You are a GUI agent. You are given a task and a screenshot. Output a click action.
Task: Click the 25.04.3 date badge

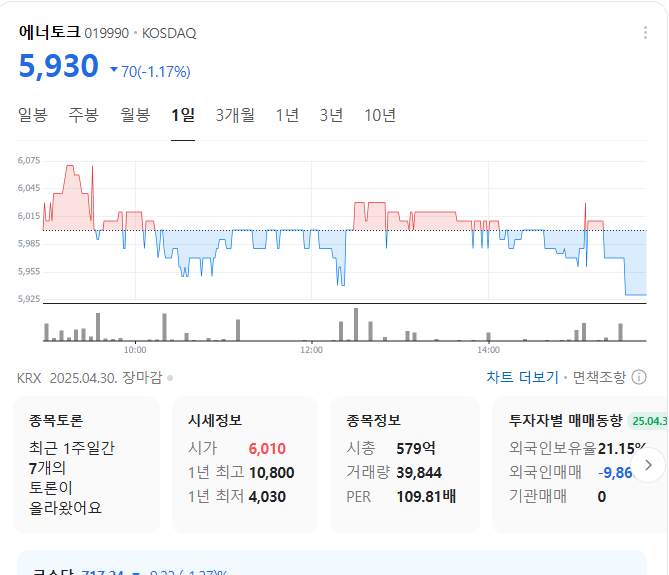click(648, 421)
